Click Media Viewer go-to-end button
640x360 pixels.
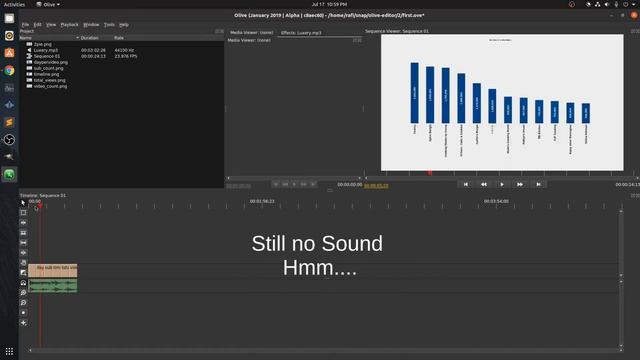click(313, 184)
